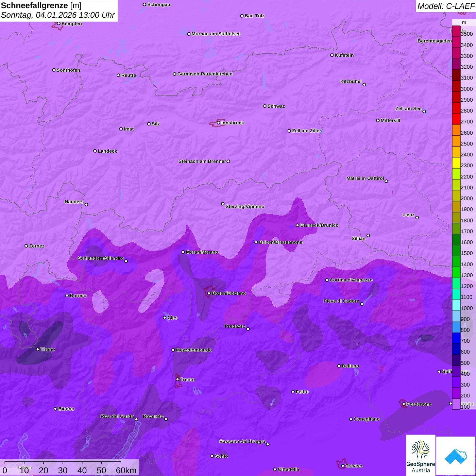Image resolution: width=476 pixels, height=476 pixels.
Task: Select the Schio marker dot
Action: 212,456
